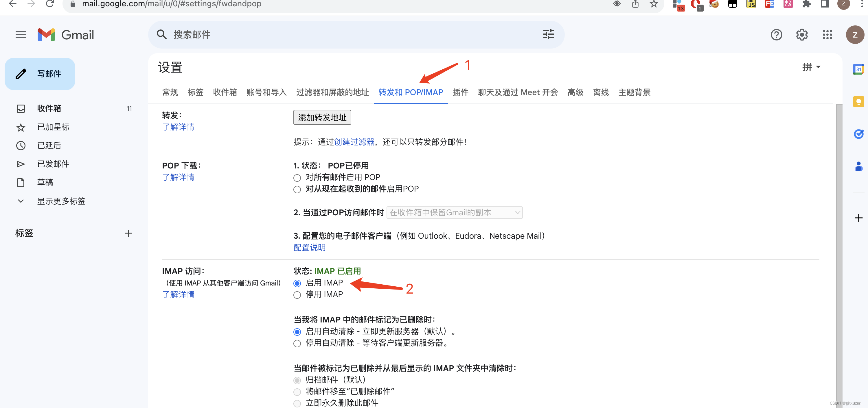The height and width of the screenshot is (408, 868).
Task: Open the Google apps grid
Action: [x=827, y=35]
